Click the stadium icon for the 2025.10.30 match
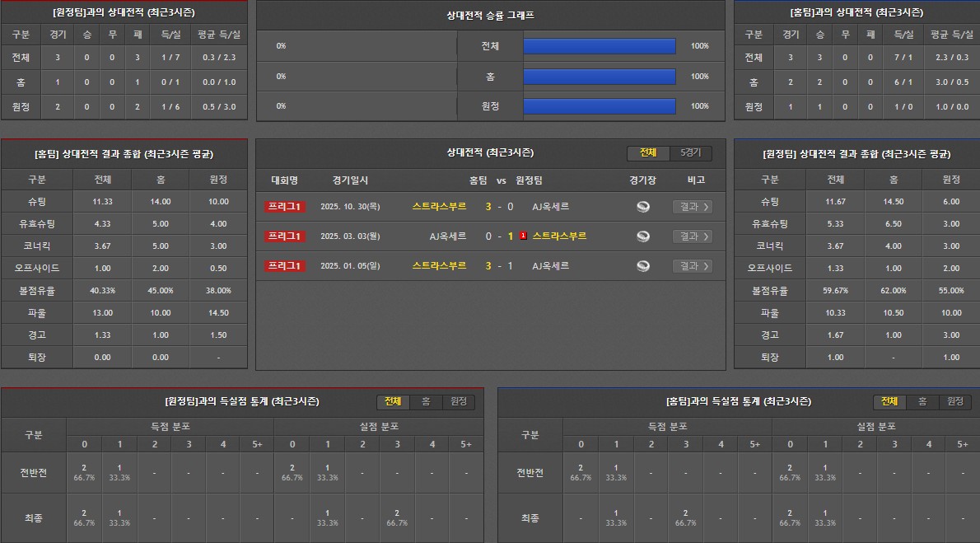980x543 pixels. [x=643, y=207]
